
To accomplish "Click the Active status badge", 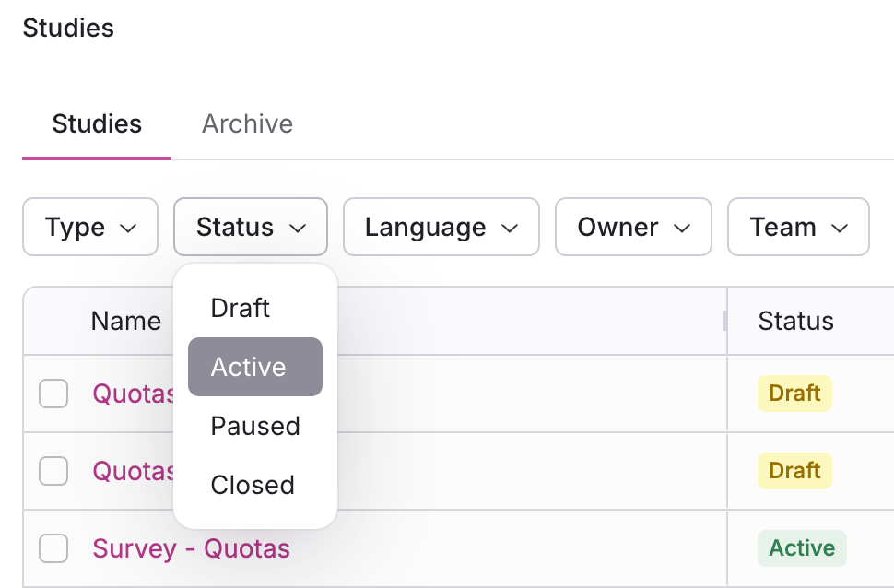I will [x=802, y=548].
